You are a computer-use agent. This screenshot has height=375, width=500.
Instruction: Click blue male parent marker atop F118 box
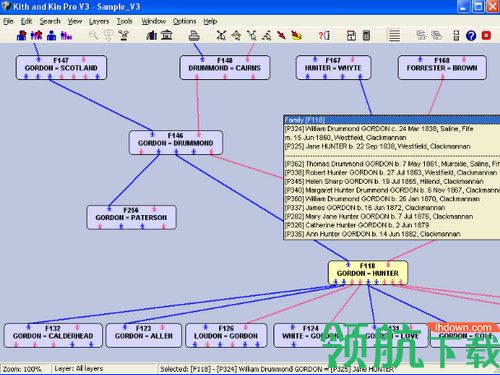coord(348,264)
